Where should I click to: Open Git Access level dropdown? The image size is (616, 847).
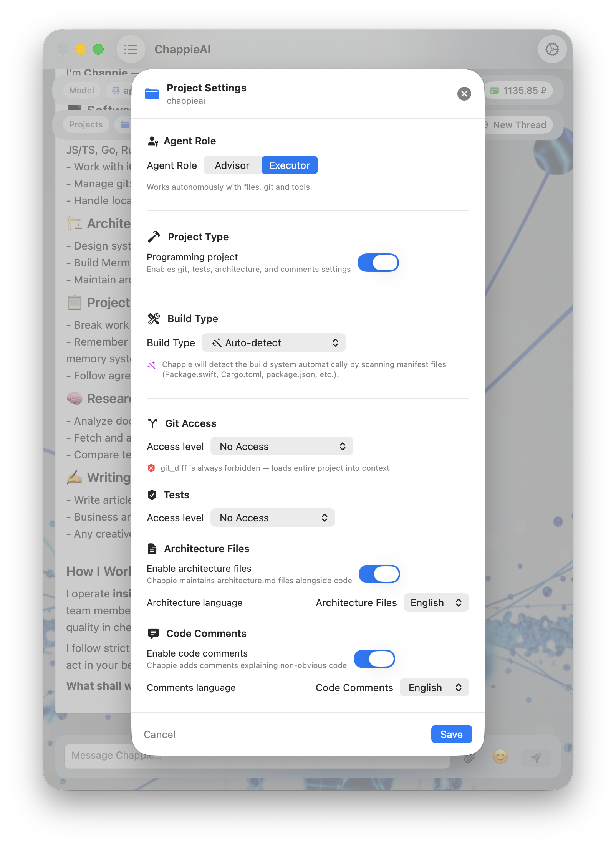pyautogui.click(x=282, y=446)
